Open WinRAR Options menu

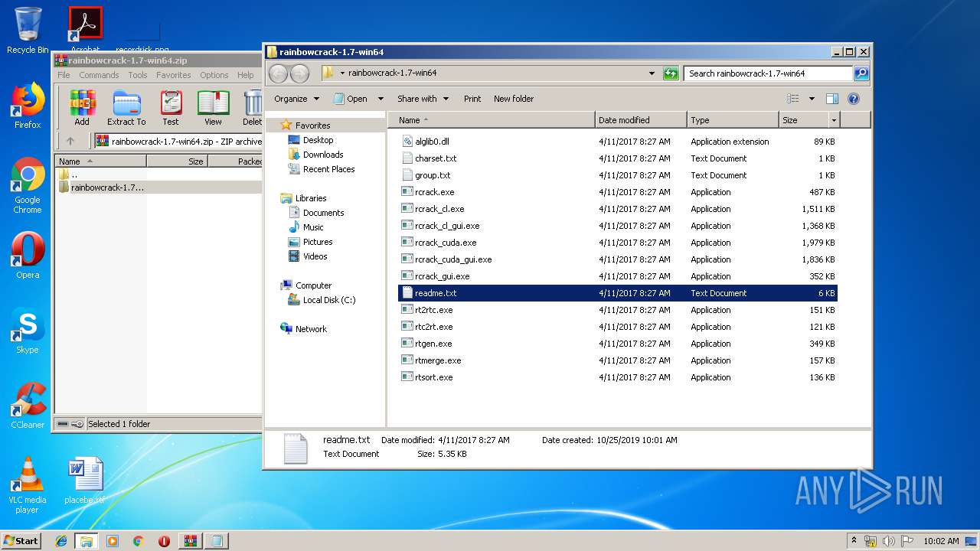214,75
